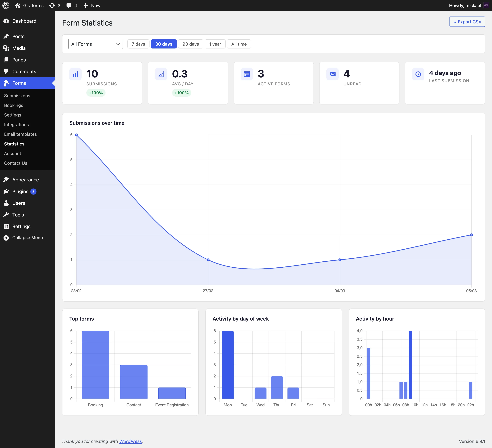Click the updates icon showing 3 updates
The image size is (492, 448).
pos(52,5)
